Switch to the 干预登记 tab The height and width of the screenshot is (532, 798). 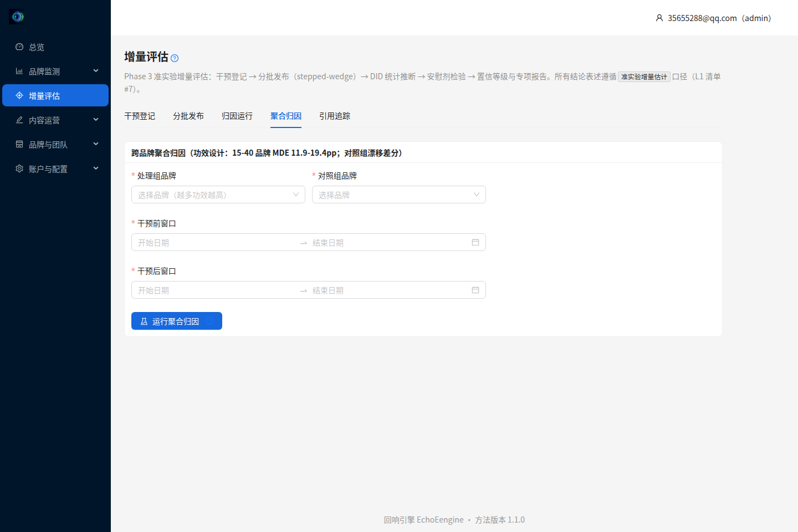pos(140,116)
